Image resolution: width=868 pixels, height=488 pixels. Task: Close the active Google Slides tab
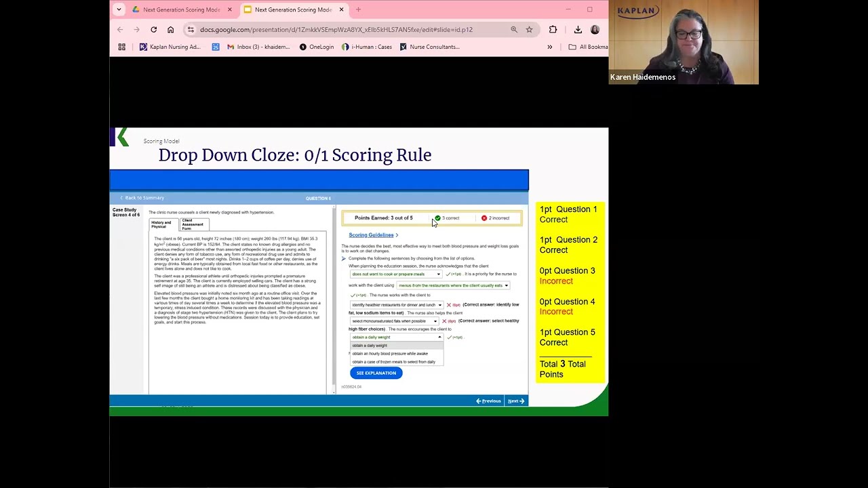(341, 9)
